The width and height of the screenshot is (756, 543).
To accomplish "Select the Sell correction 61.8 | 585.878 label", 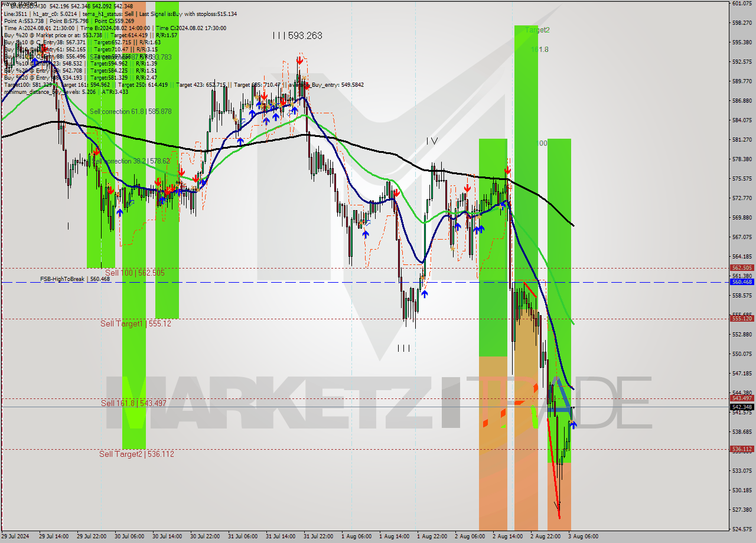I will pyautogui.click(x=131, y=111).
